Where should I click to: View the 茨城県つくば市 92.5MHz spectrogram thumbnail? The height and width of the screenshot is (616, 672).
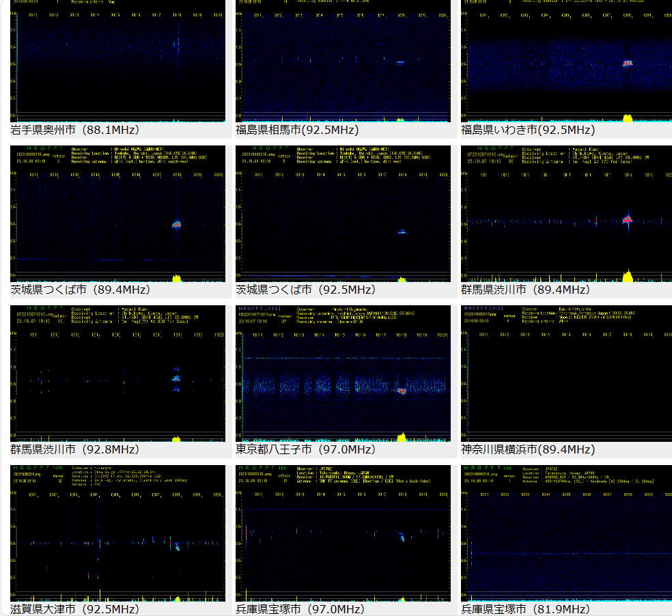tap(343, 214)
